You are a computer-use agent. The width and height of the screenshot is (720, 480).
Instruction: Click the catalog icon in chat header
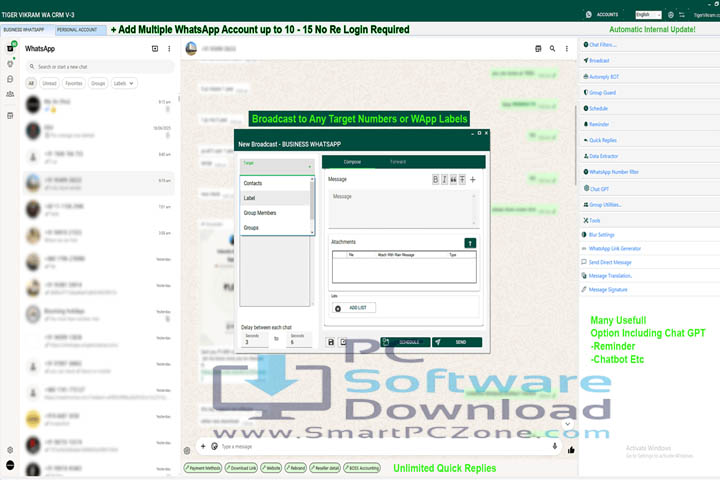pos(538,49)
